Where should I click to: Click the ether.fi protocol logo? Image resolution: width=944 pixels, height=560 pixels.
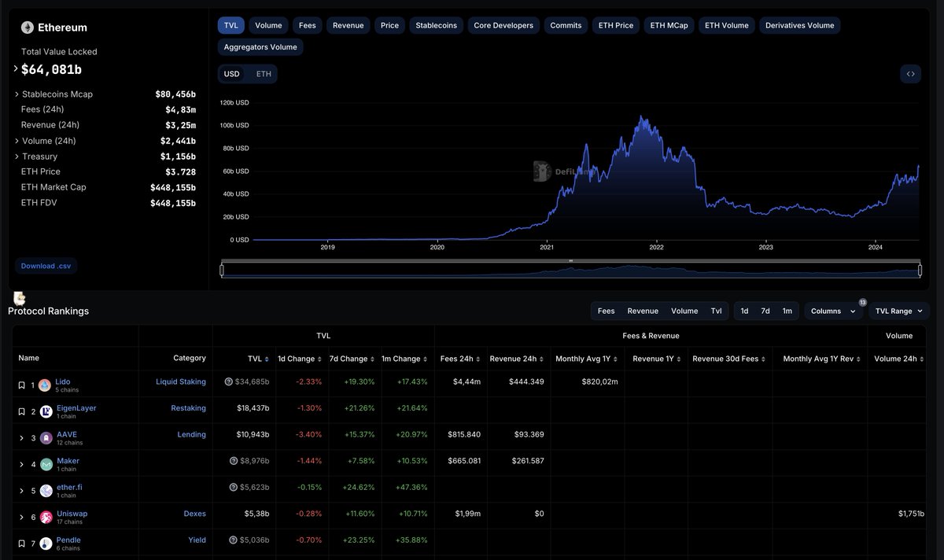(x=46, y=491)
